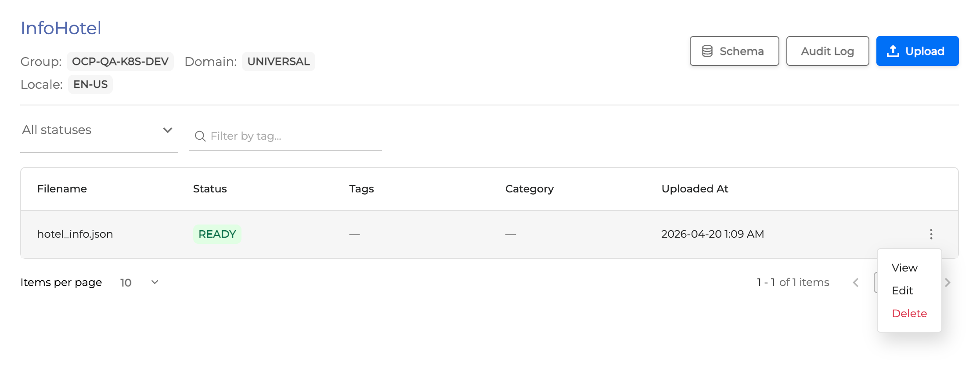The width and height of the screenshot is (980, 384).
Task: Expand the All statuses dropdown
Action: click(99, 130)
